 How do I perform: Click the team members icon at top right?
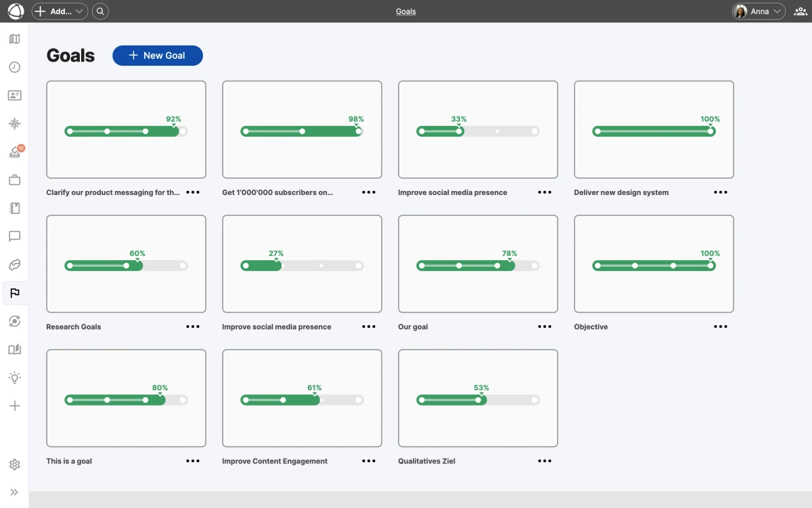(800, 11)
